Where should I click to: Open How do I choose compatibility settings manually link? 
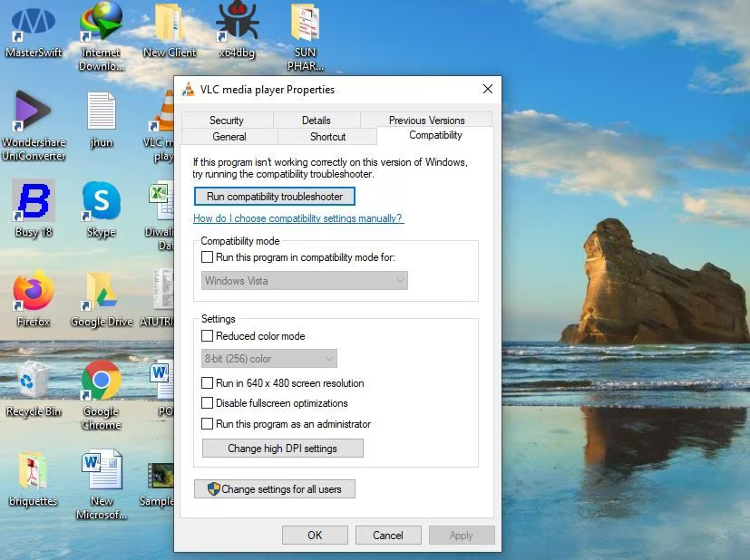[x=298, y=218]
